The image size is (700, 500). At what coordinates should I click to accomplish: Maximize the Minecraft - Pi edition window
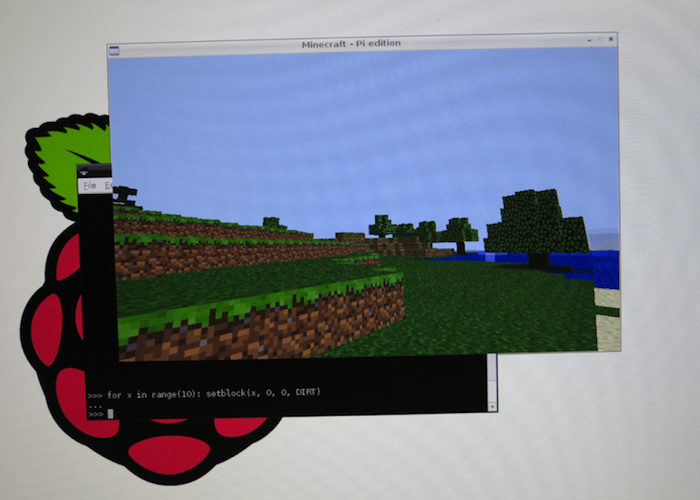point(600,39)
